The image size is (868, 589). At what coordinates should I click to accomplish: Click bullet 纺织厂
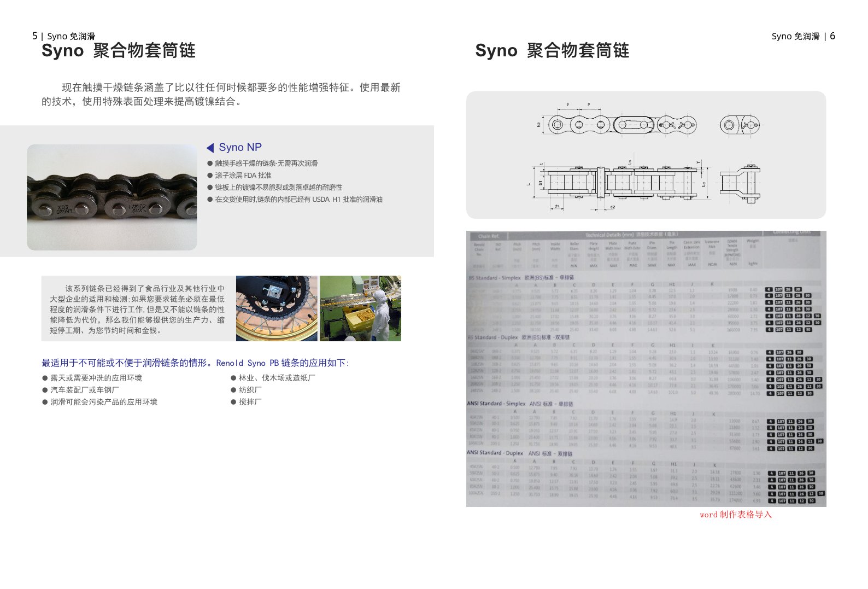click(246, 390)
